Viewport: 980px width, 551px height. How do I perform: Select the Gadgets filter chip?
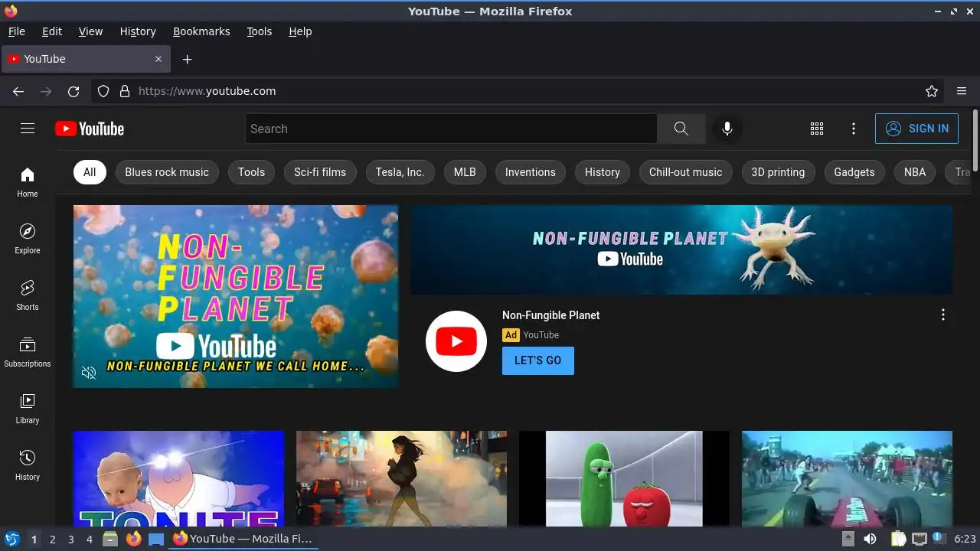click(x=854, y=172)
